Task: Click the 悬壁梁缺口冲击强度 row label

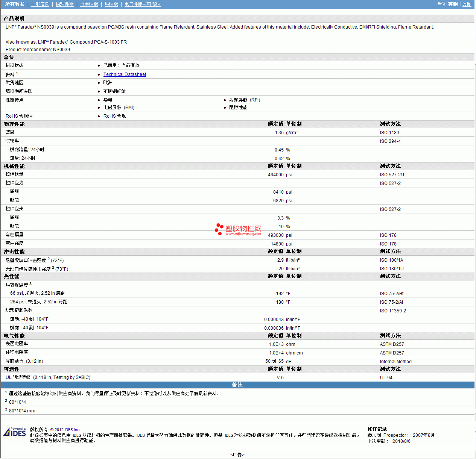Action: coord(34,260)
